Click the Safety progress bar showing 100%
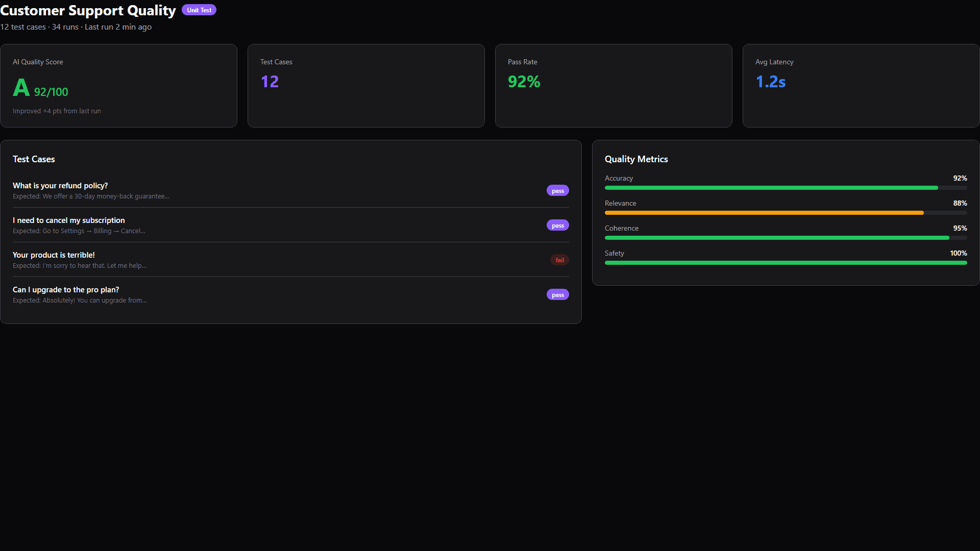Image resolution: width=980 pixels, height=551 pixels. point(786,263)
